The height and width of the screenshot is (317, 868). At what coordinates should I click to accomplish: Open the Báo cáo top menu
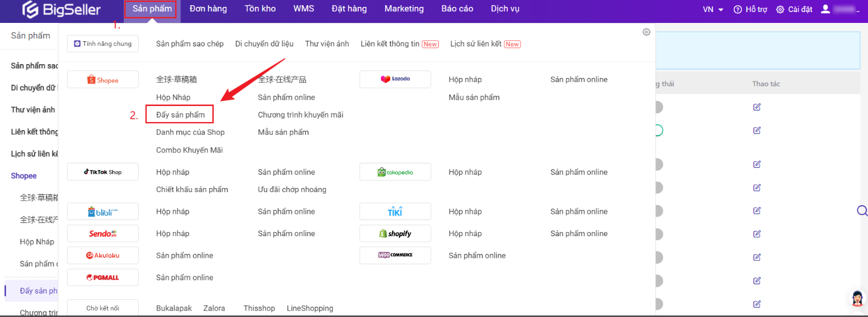(457, 9)
